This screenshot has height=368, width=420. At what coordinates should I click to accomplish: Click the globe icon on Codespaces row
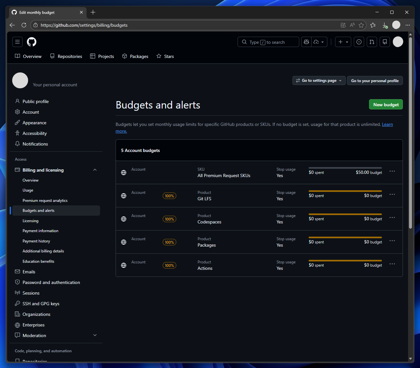(x=124, y=219)
